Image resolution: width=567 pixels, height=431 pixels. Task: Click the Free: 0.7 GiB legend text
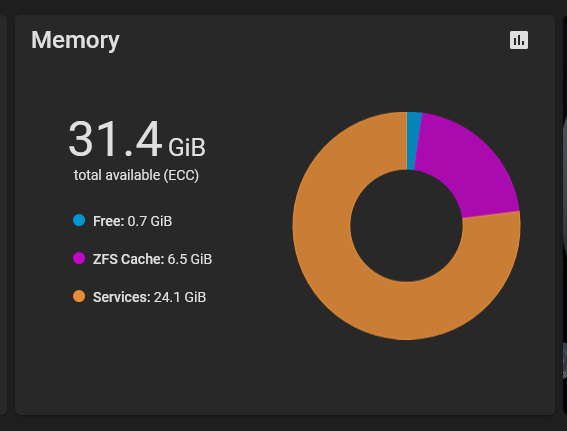click(132, 221)
